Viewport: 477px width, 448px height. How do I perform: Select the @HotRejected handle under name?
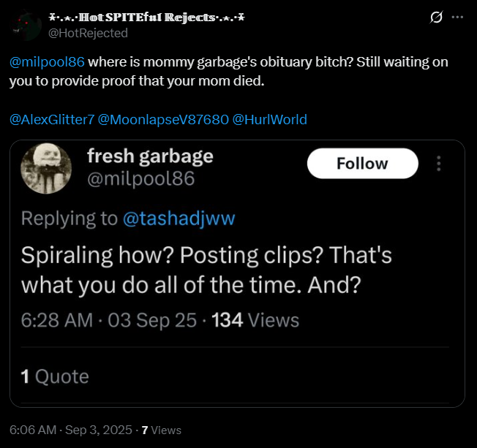tap(88, 33)
